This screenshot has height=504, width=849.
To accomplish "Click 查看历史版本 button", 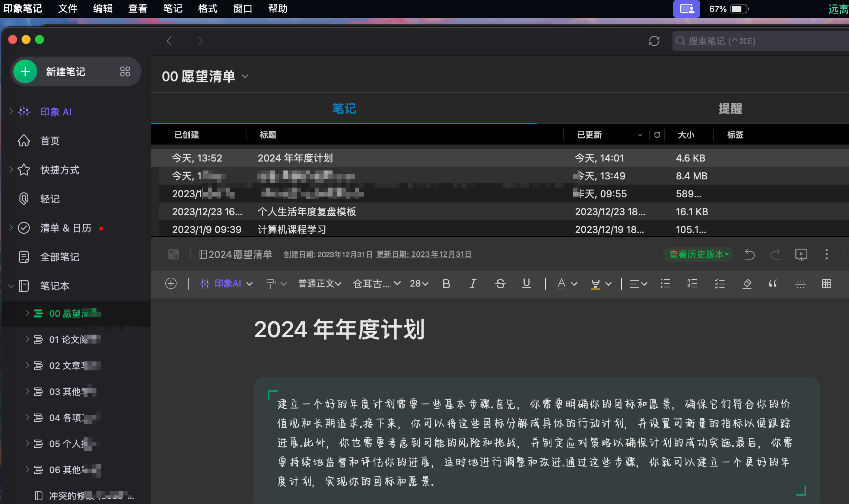I will click(x=698, y=255).
